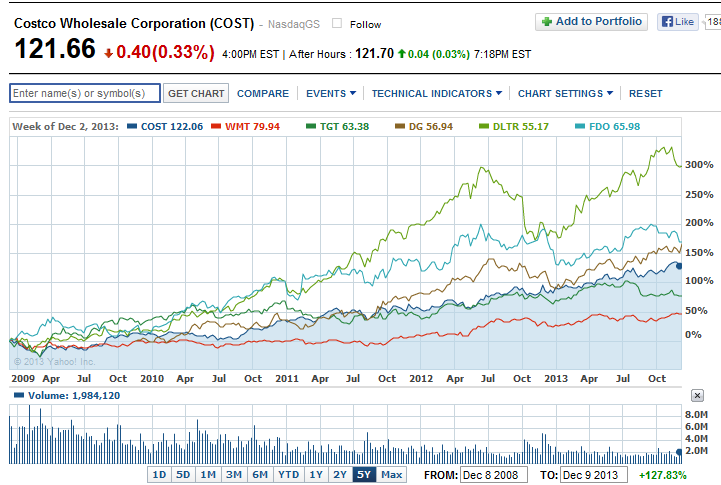721x485 pixels.
Task: Click the Like count bubble beside Like
Action: 712,22
